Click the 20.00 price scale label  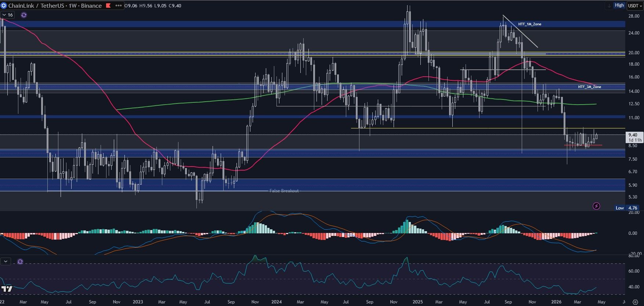point(634,52)
